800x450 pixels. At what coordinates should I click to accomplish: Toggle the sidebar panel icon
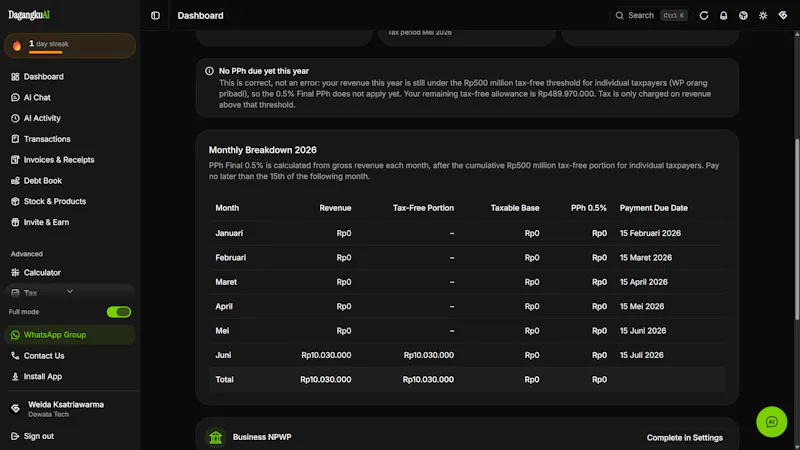pyautogui.click(x=155, y=16)
